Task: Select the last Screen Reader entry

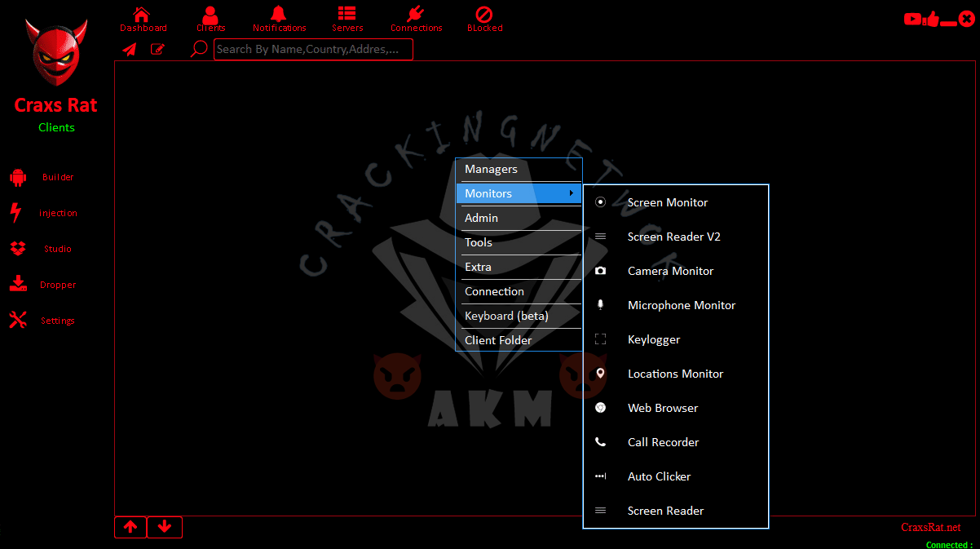Action: coord(676,511)
